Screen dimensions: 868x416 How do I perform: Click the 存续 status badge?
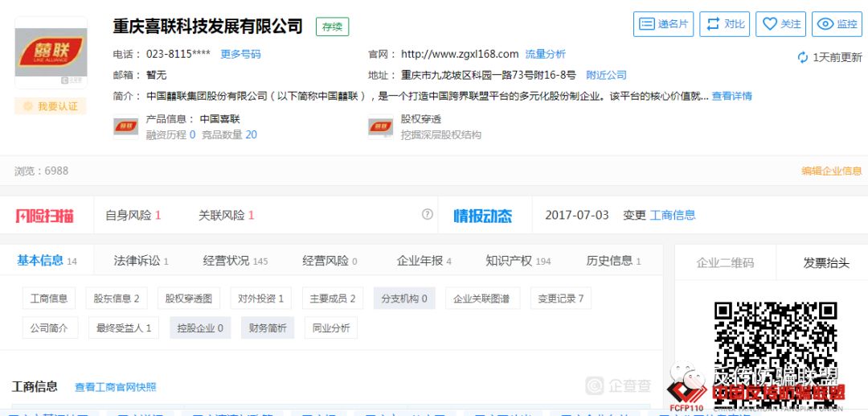click(x=332, y=27)
